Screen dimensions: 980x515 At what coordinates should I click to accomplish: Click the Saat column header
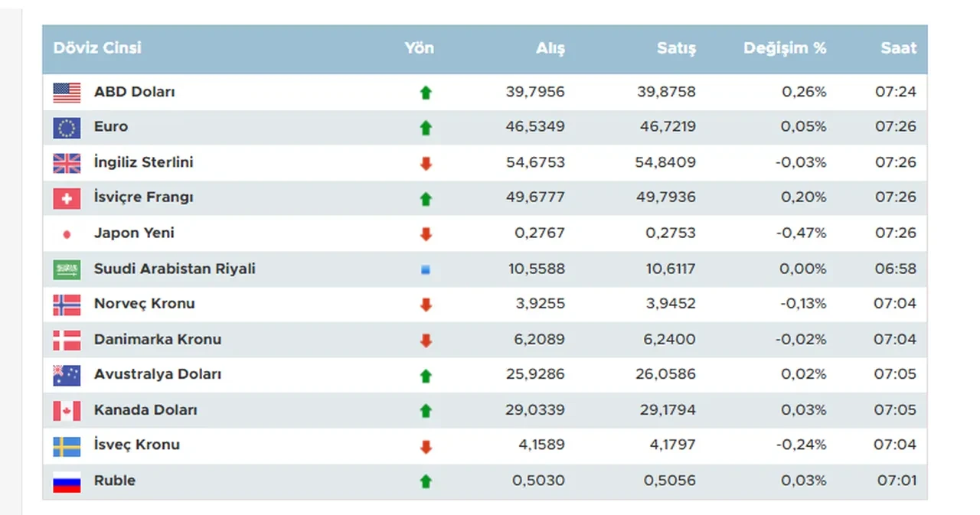pos(900,47)
